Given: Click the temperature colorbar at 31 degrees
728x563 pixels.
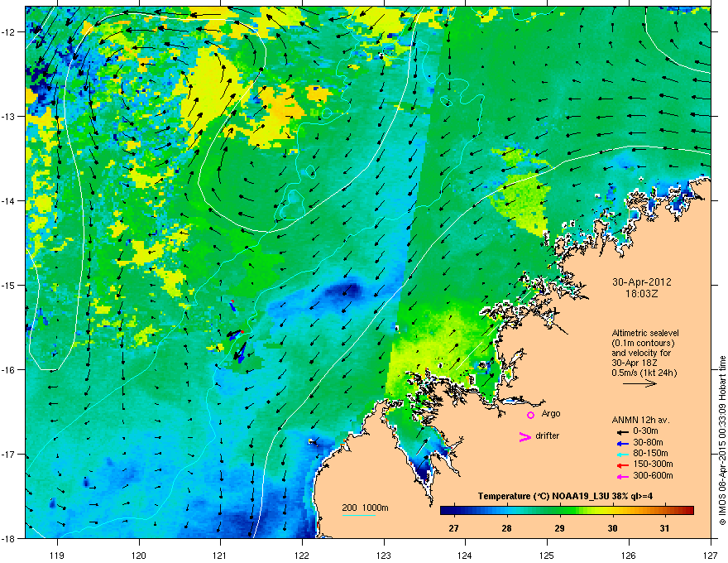Looking at the screenshot, I should [x=665, y=511].
